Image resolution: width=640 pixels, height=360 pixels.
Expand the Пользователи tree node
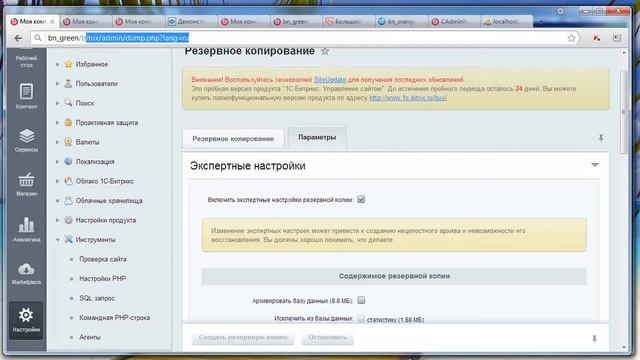[58, 83]
